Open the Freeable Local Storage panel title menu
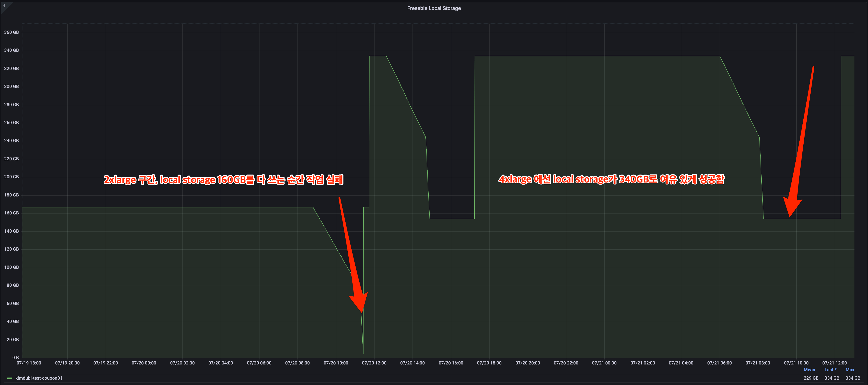This screenshot has height=385, width=868. (434, 8)
